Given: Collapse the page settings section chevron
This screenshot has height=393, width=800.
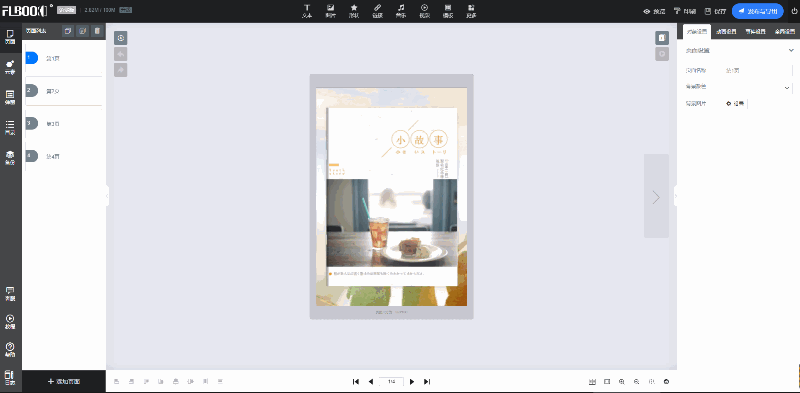Looking at the screenshot, I should (x=791, y=51).
